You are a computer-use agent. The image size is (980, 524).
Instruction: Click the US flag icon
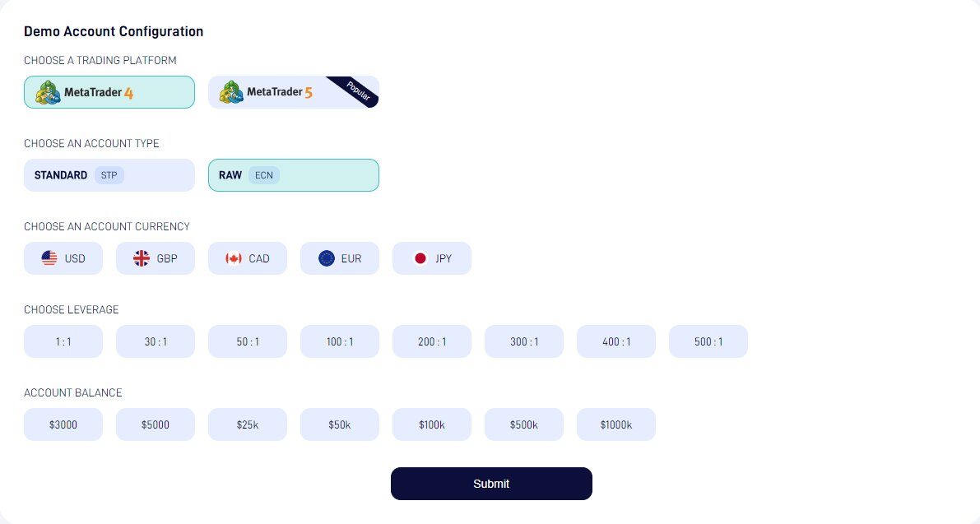49,258
